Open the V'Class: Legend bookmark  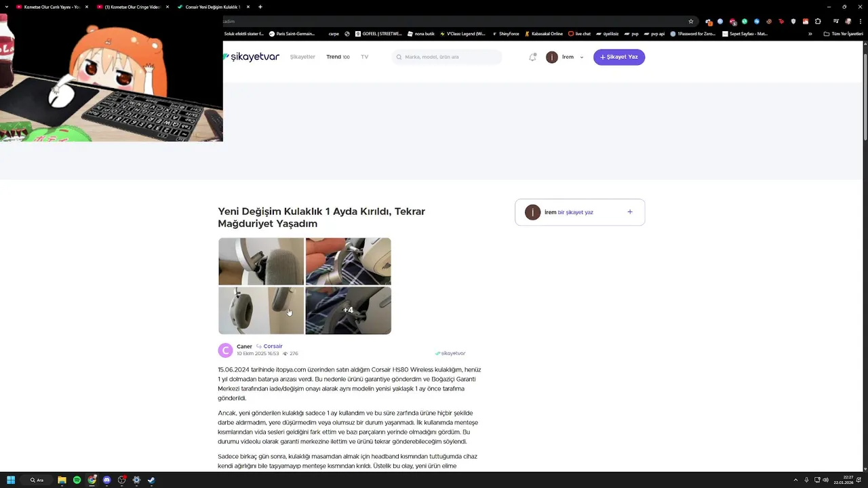pos(462,33)
